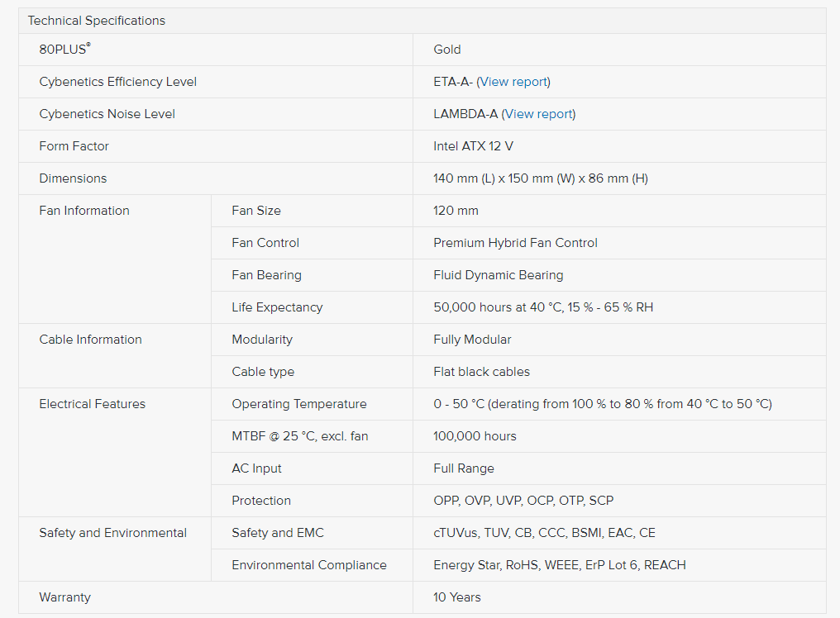Select the Fully Modular value

tap(472, 340)
